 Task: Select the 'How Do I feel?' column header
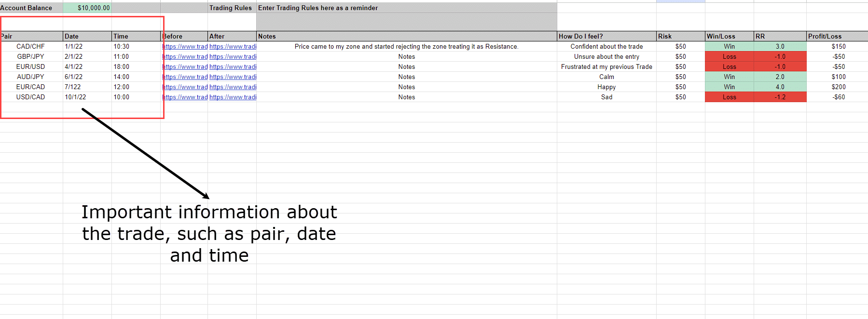tap(606, 37)
